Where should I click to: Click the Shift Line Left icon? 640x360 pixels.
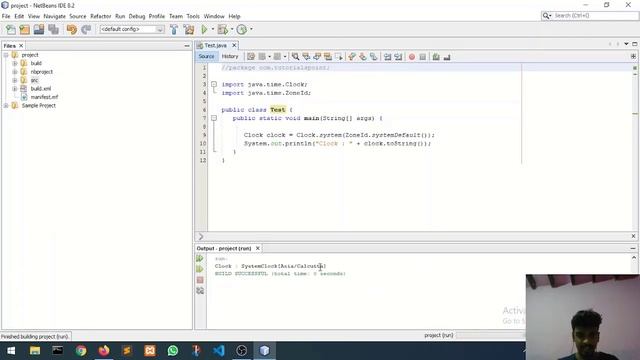(387, 57)
